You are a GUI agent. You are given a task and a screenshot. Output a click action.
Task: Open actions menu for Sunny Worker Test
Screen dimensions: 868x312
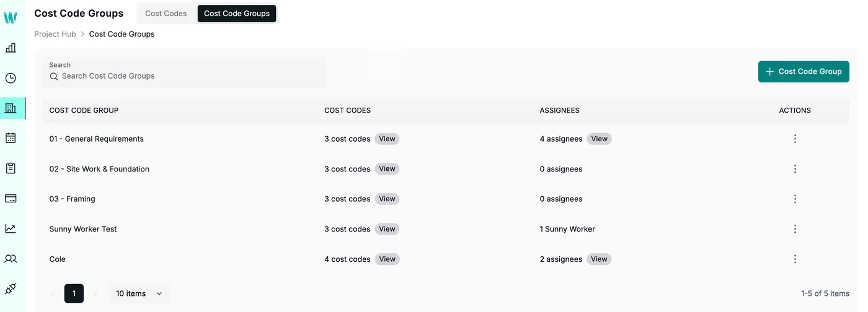(x=795, y=229)
